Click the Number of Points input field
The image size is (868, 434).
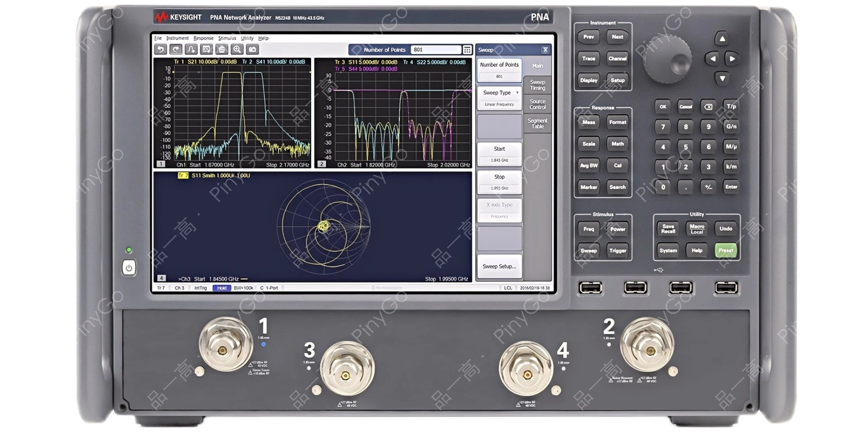click(x=436, y=50)
